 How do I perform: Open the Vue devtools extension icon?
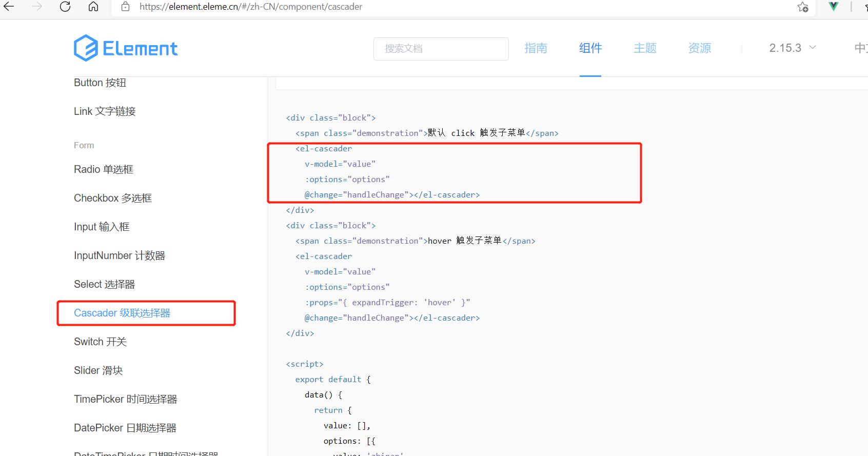click(834, 6)
